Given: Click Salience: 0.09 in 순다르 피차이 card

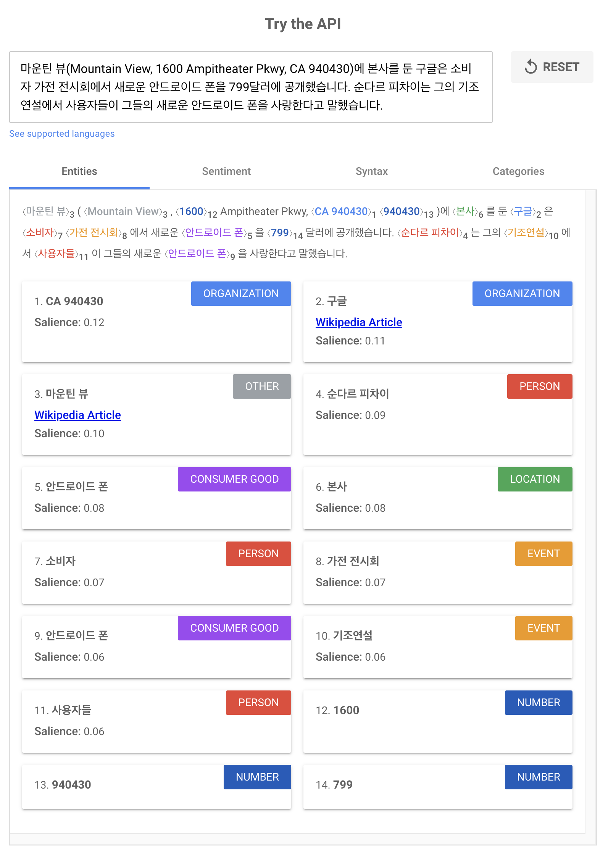Looking at the screenshot, I should pyautogui.click(x=350, y=415).
